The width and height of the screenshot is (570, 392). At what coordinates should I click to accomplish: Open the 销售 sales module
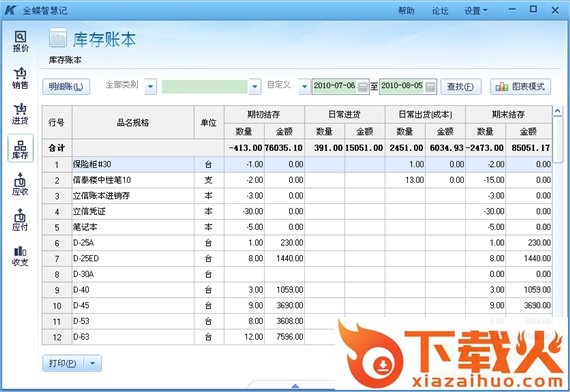click(20, 78)
